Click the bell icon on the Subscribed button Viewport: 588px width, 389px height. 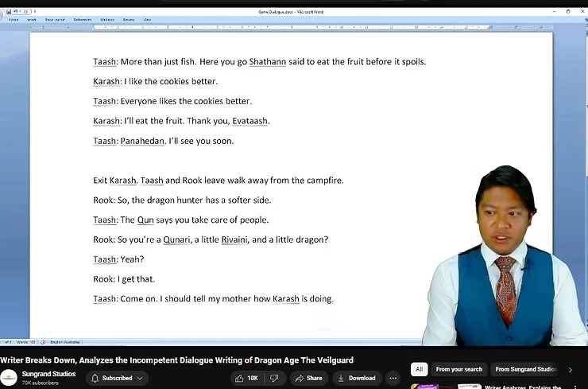pyautogui.click(x=95, y=378)
